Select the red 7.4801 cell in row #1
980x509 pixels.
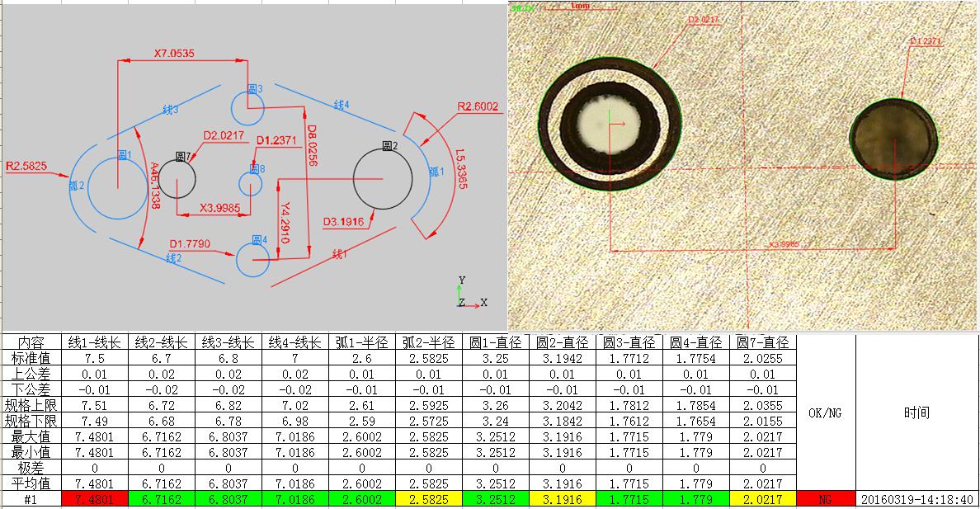point(95,500)
